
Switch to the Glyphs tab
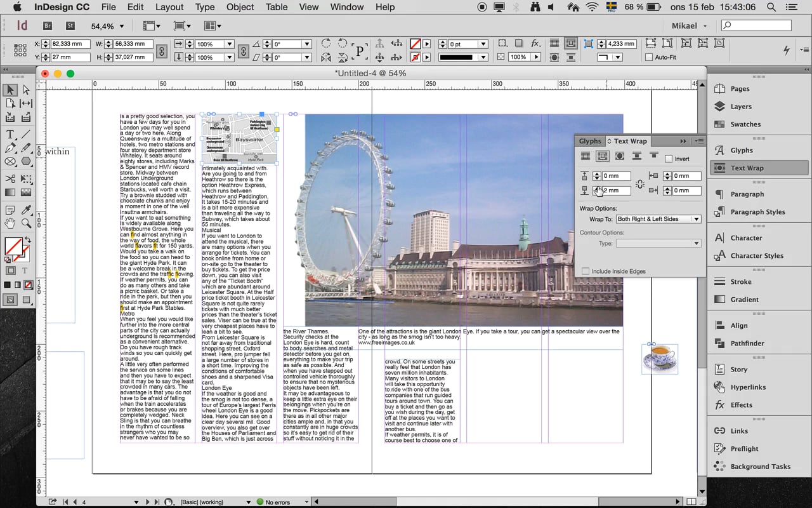pyautogui.click(x=589, y=141)
